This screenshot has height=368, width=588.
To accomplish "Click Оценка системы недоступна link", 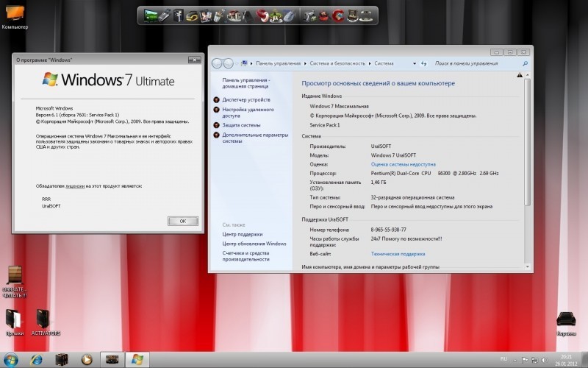I will 403,164.
